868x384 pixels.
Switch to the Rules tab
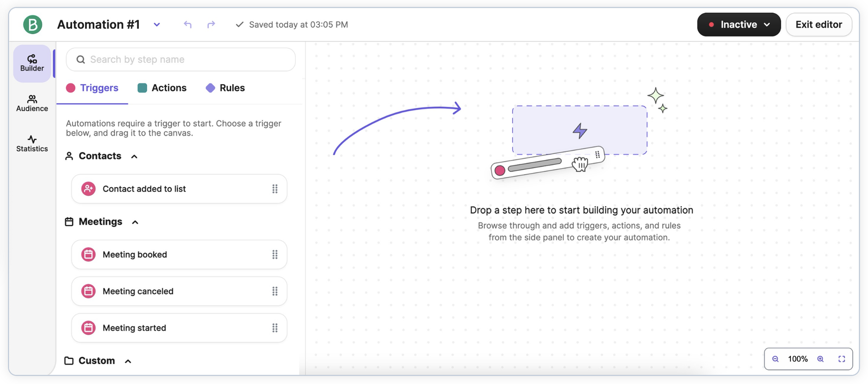(226, 88)
